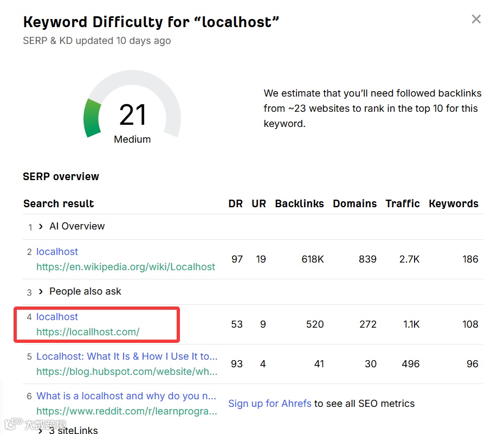Click the Domains column header
This screenshot has height=434, width=504.
(354, 204)
